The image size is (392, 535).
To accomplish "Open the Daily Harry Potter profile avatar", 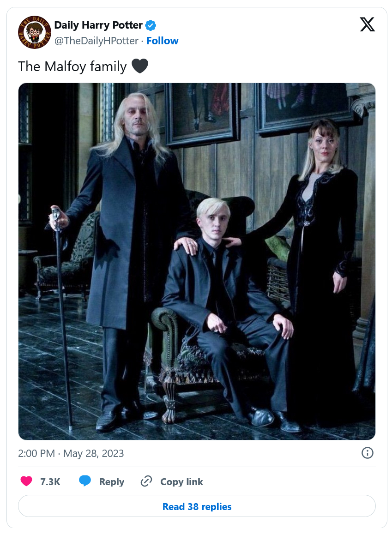I will click(x=34, y=32).
